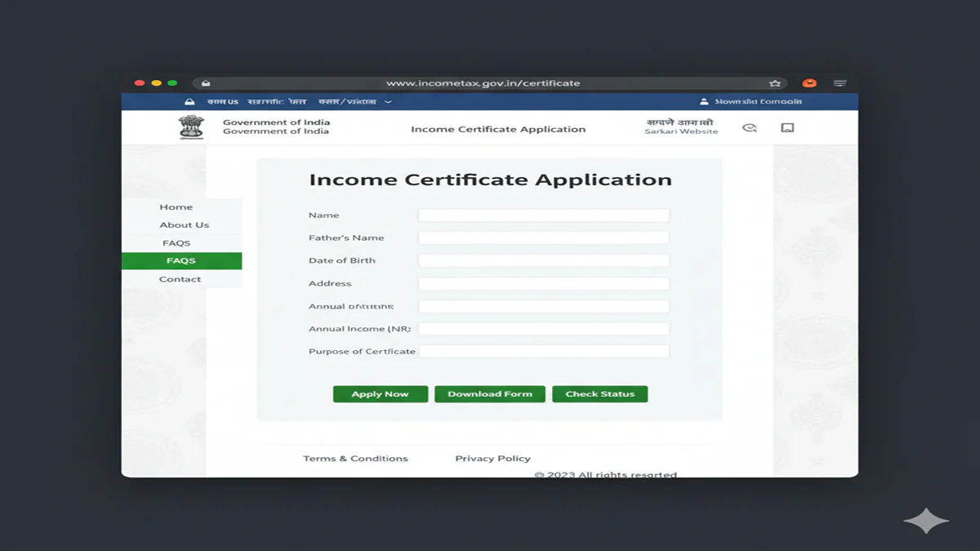Open the About Us sidebar entry

point(184,224)
